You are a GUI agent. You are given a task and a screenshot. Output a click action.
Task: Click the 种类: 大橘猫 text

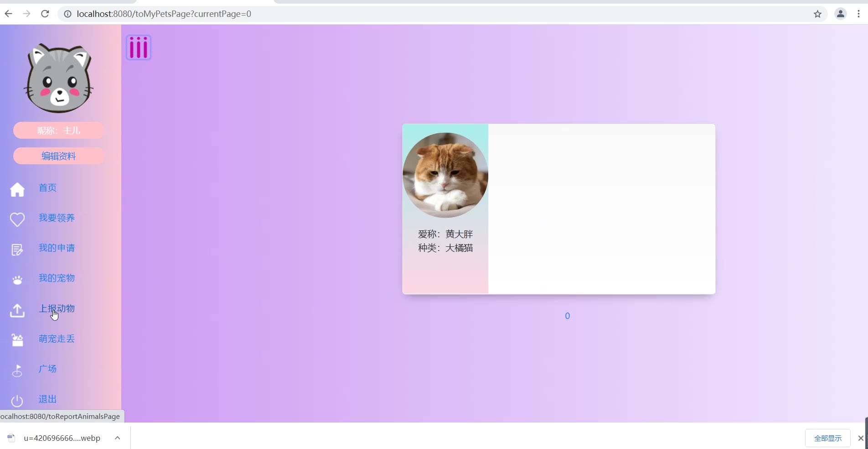tap(445, 248)
